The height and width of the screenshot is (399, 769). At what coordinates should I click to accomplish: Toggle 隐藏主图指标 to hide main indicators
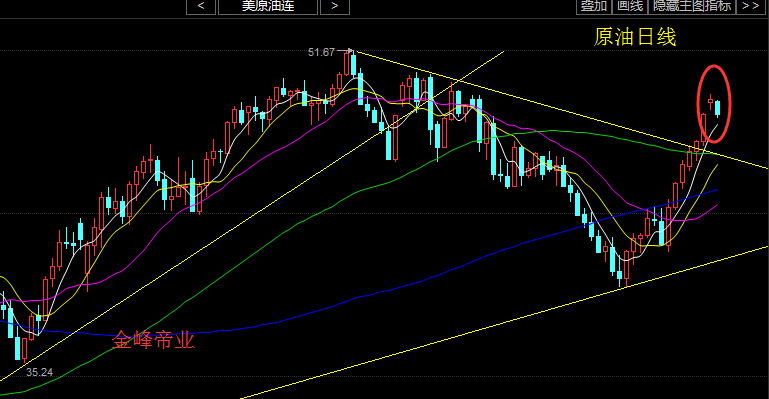coord(692,6)
